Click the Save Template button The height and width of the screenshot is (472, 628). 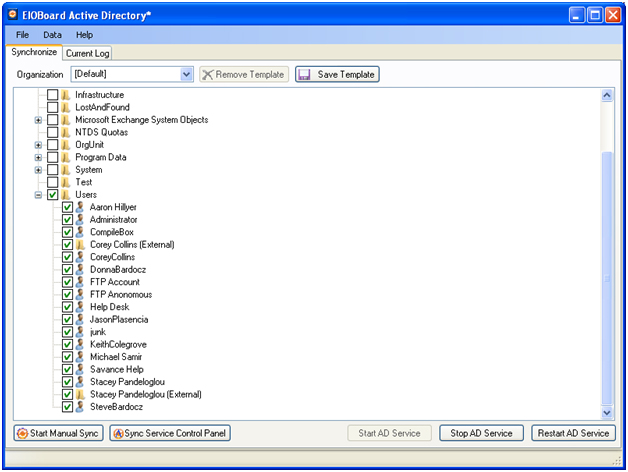point(337,75)
